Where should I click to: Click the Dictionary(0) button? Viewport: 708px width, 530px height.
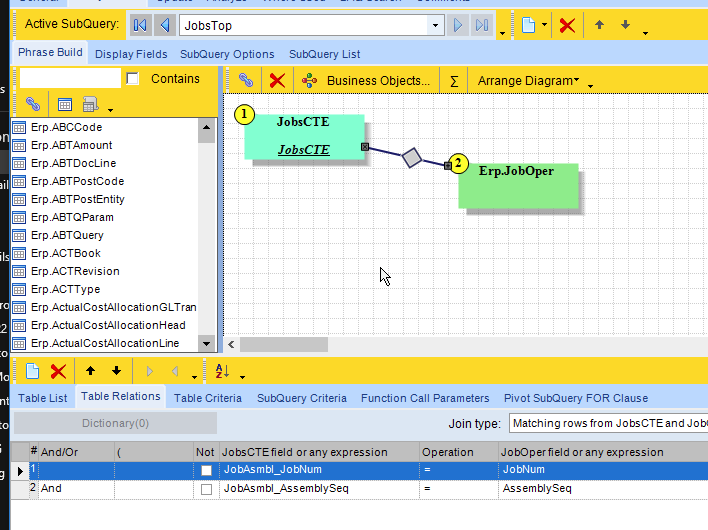click(116, 423)
